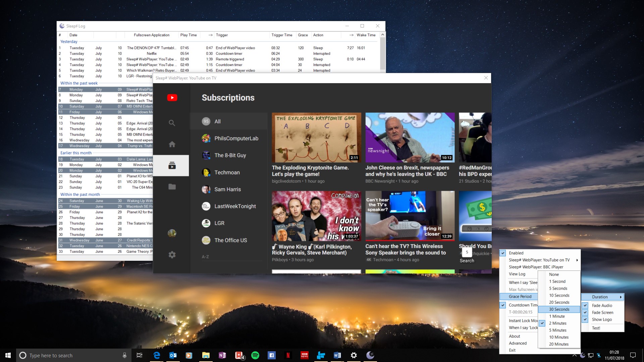Click the Trigger Time column header
Viewport: 644px width, 362px height.
281,35
